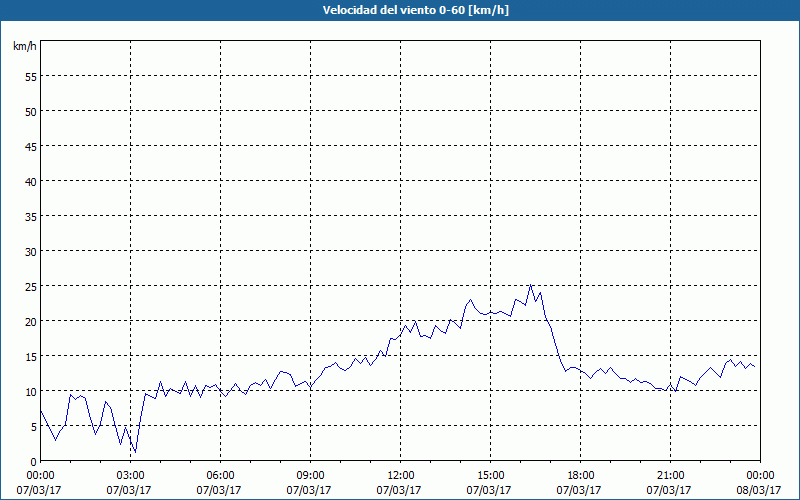Click the km/h axis unit label

point(24,46)
